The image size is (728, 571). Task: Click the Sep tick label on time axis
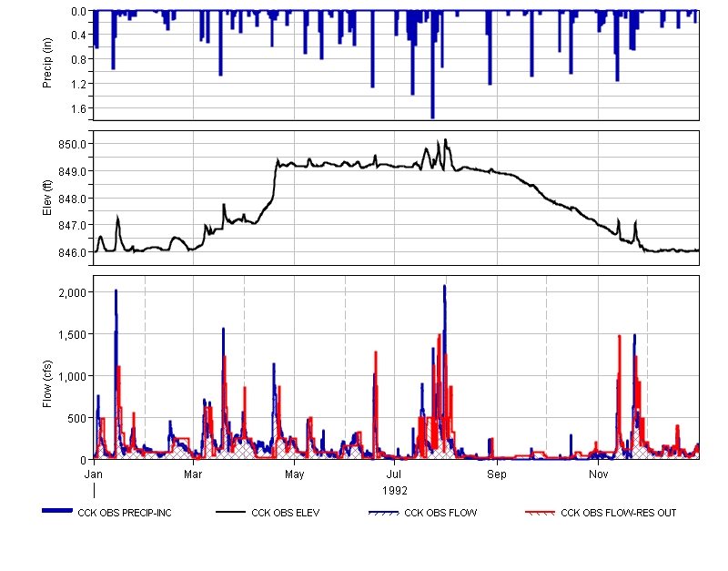tap(497, 474)
